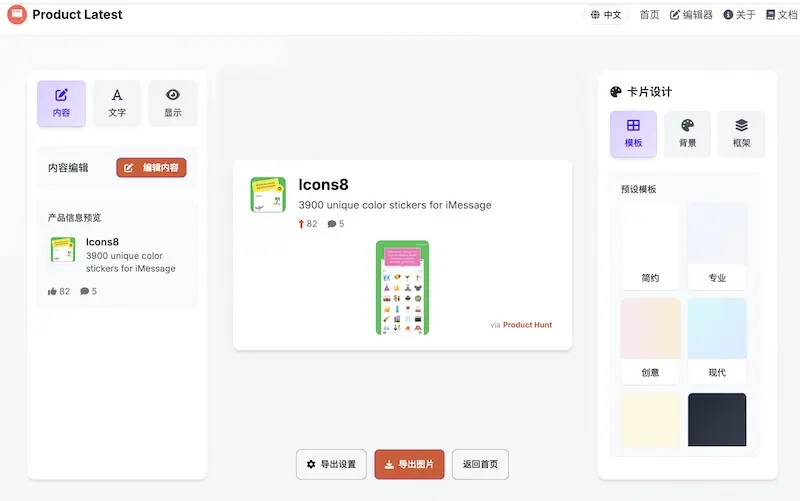The height and width of the screenshot is (501, 800).
Task: Click the Icons8 thumbnail in 产品信息预览
Action: point(63,249)
